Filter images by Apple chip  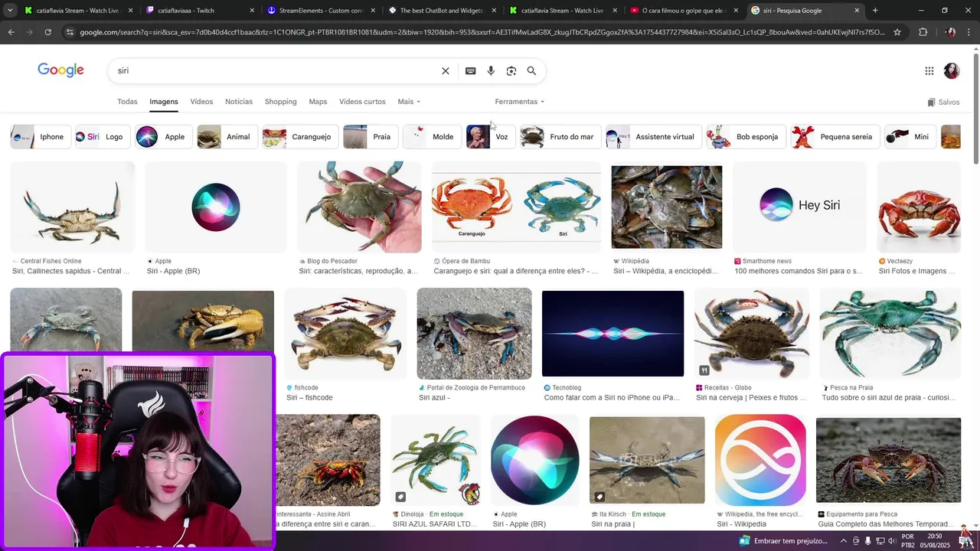pos(162,137)
